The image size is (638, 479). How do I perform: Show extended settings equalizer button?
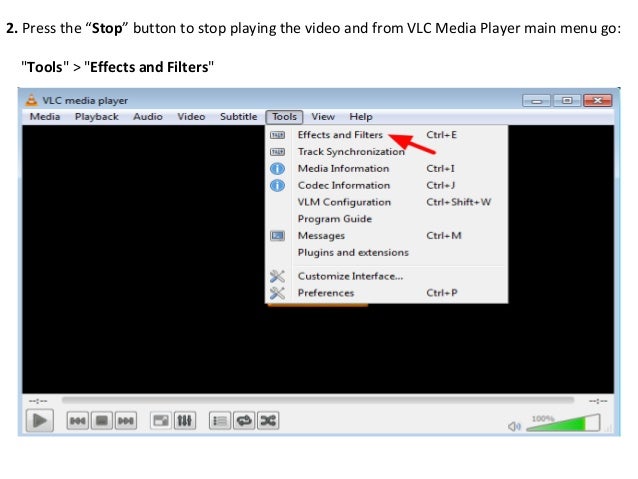[x=185, y=420]
